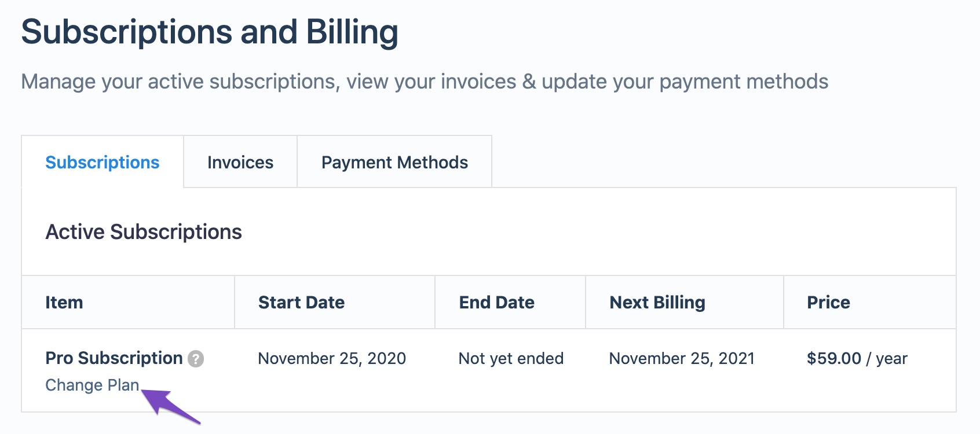The height and width of the screenshot is (434, 980).
Task: Click the November 25, 2021 next billing date
Action: pyautogui.click(x=682, y=359)
